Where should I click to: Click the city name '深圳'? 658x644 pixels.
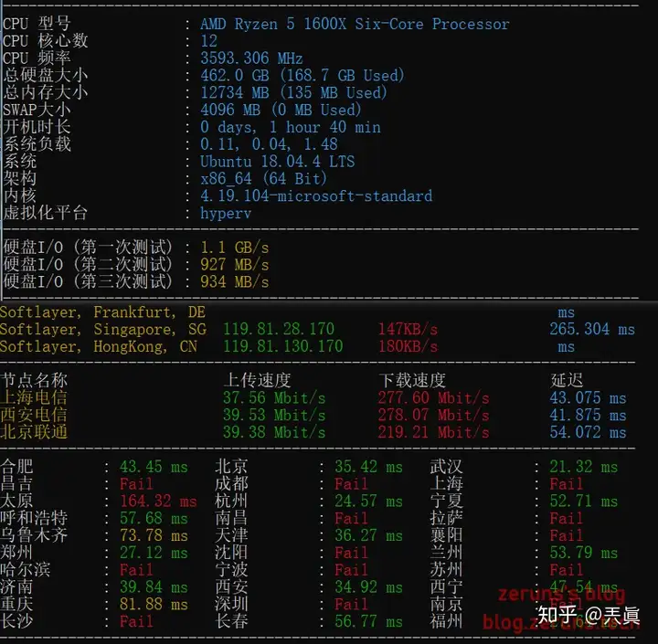tap(231, 604)
